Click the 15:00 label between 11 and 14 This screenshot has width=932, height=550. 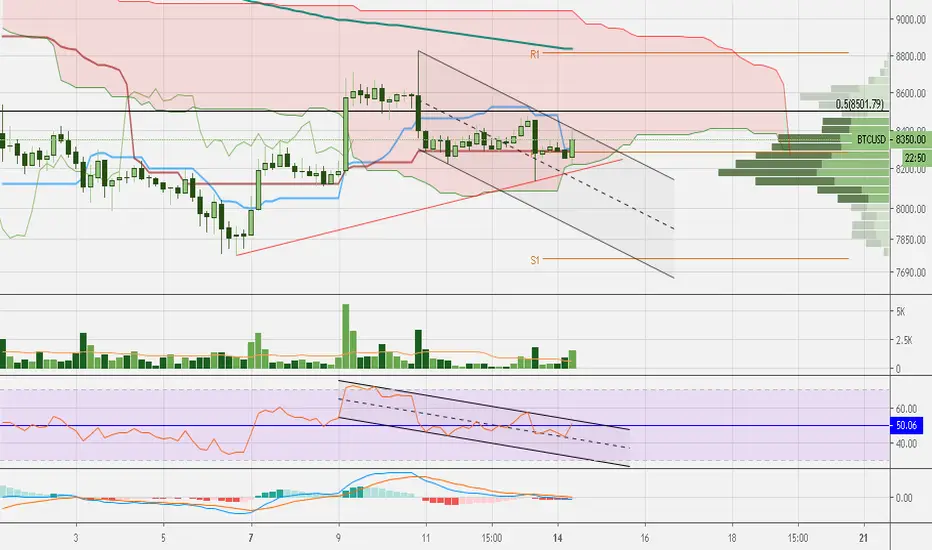[x=492, y=538]
